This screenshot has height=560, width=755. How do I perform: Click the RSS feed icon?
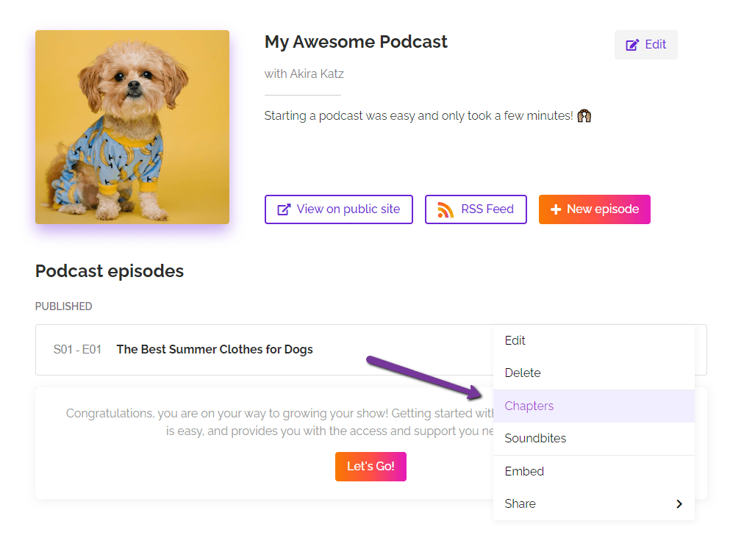pyautogui.click(x=446, y=209)
